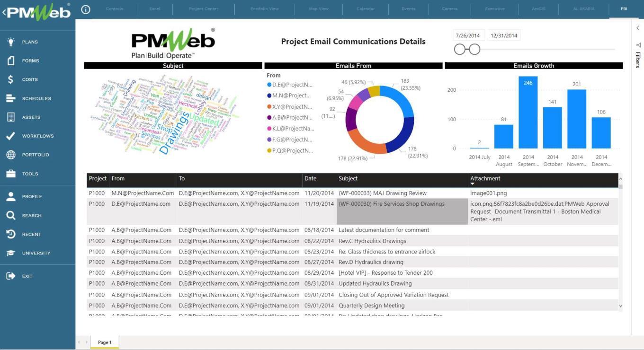Select the Page 1 report tab
Image resolution: width=644 pixels, height=350 pixels.
[105, 342]
